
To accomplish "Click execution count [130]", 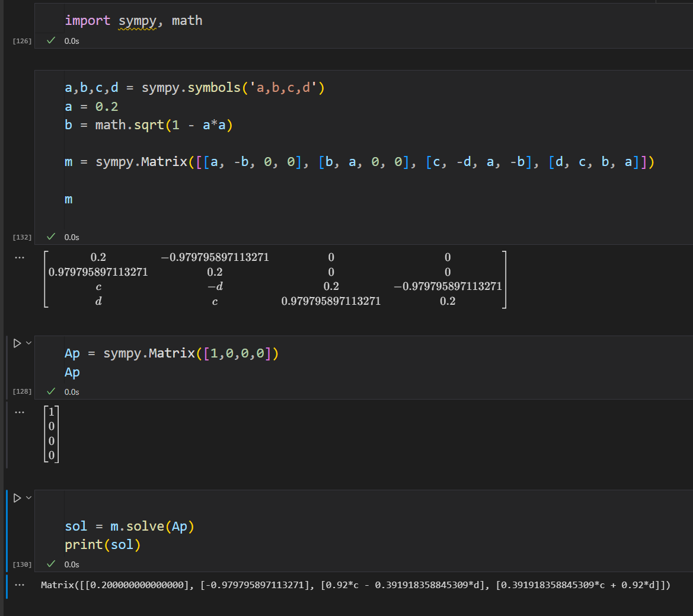I will [22, 564].
